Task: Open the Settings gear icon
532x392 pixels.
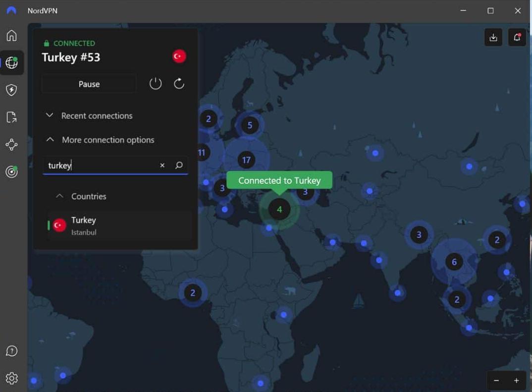Action: click(x=11, y=378)
